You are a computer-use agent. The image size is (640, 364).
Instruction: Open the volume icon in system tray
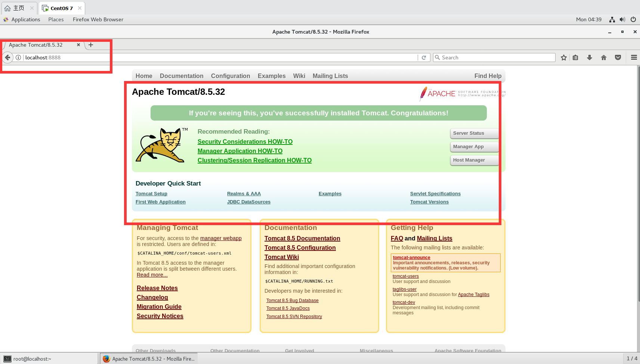(622, 19)
